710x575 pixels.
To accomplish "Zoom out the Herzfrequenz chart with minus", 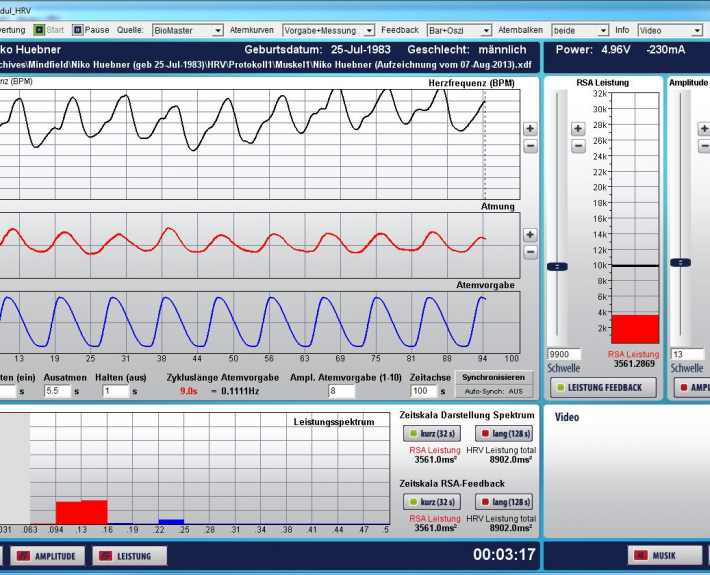I will click(x=530, y=146).
